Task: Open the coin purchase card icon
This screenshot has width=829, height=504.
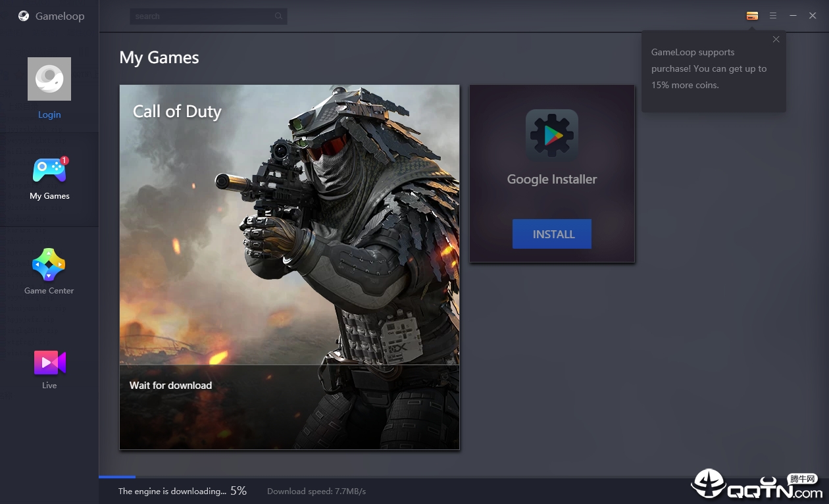Action: click(753, 16)
